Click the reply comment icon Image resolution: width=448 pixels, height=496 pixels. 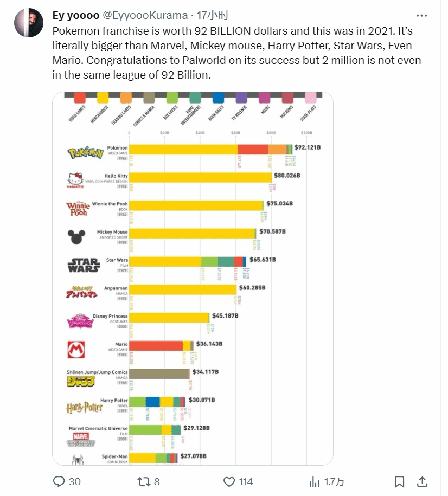point(59,481)
